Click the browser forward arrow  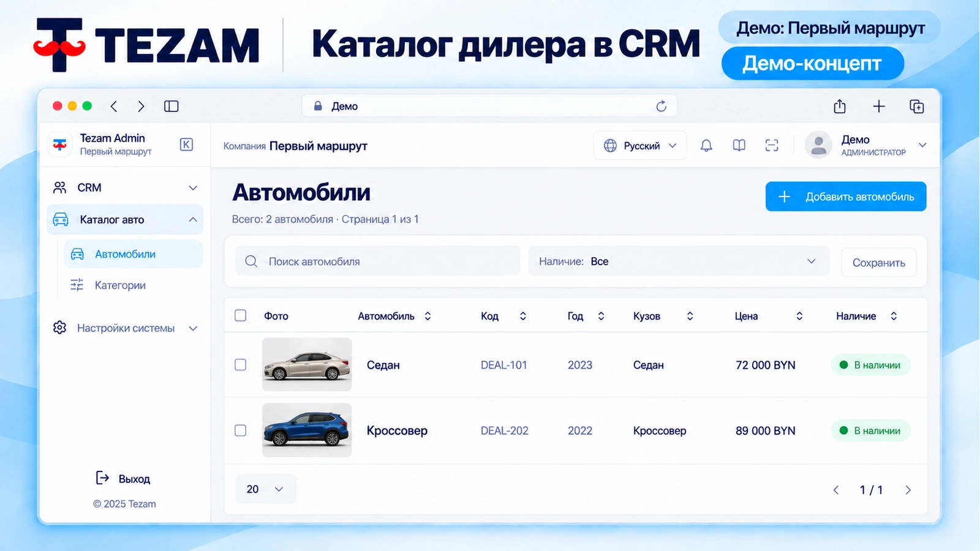point(141,107)
